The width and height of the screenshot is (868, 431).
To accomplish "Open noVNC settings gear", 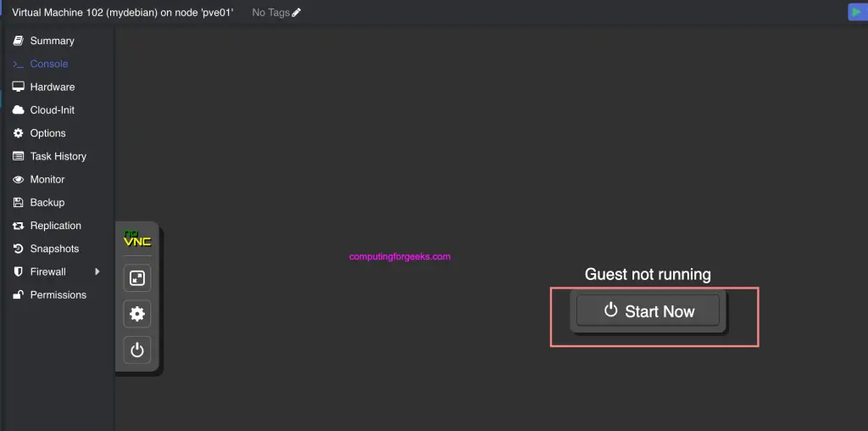I will pyautogui.click(x=136, y=314).
